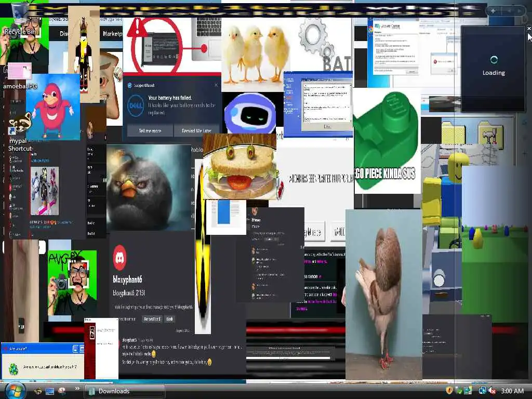Viewport: 532px width, 399px height.
Task: Click the 3:00 AM taskbar clock
Action: (512, 391)
